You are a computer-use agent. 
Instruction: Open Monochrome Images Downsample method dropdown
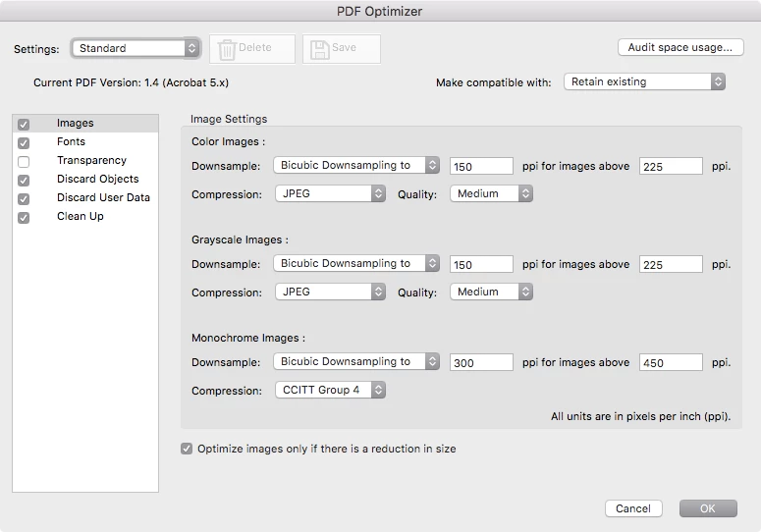point(356,361)
